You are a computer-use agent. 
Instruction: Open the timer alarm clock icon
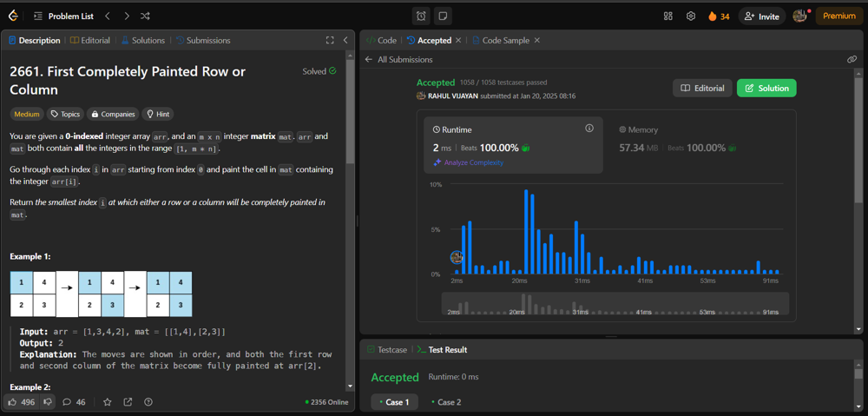[x=421, y=16]
